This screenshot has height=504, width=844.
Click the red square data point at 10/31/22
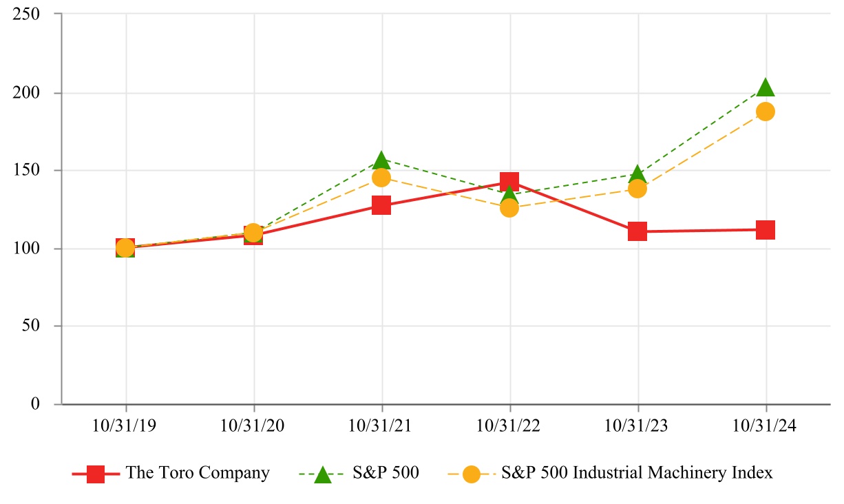pos(509,182)
